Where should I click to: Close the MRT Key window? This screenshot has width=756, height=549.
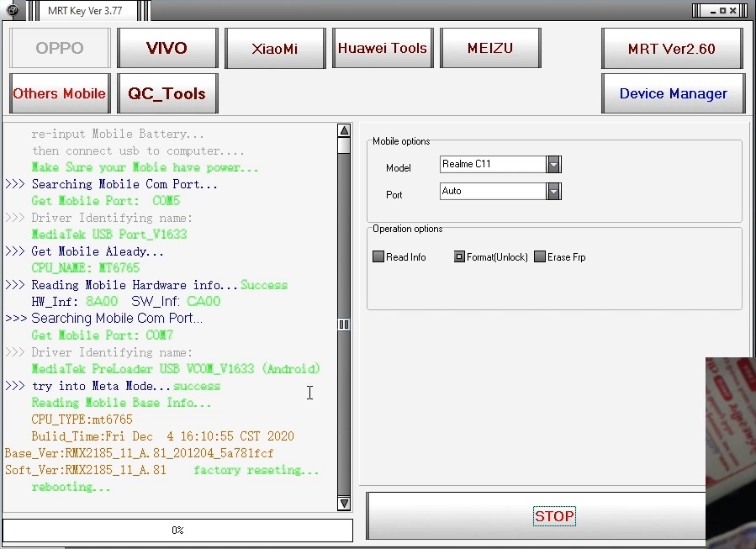pyautogui.click(x=732, y=11)
